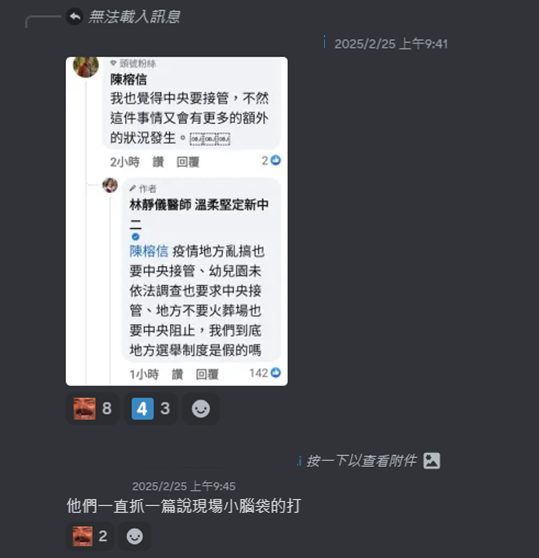Click the message text 他們一直抓一篇說現場小腦袋的打
Viewport: 539px width, 558px height.
(x=184, y=506)
